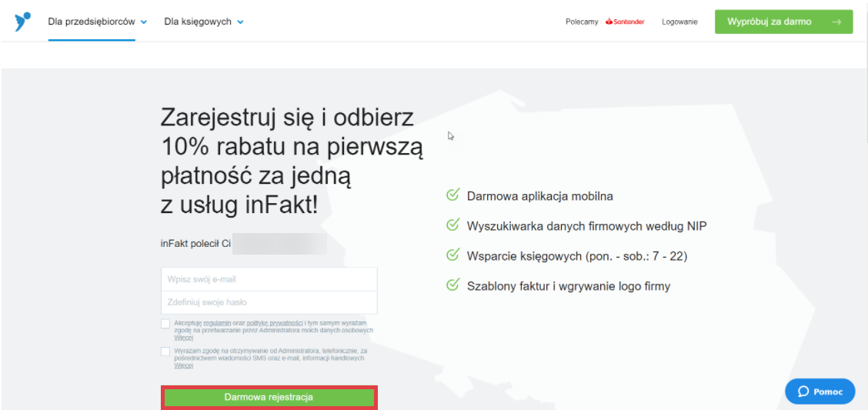
Task: Click checkmark icon beside Darmowa aplikacja mobilna
Action: (x=452, y=195)
